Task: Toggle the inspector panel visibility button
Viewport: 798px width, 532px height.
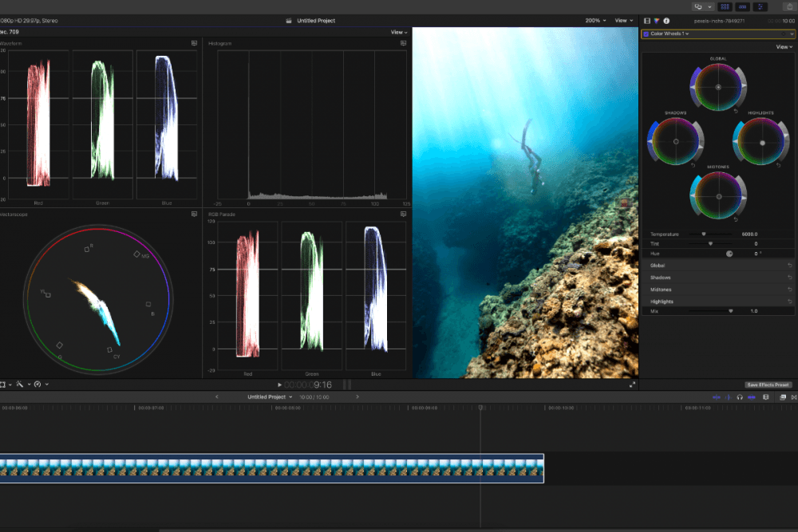Action: click(x=760, y=6)
